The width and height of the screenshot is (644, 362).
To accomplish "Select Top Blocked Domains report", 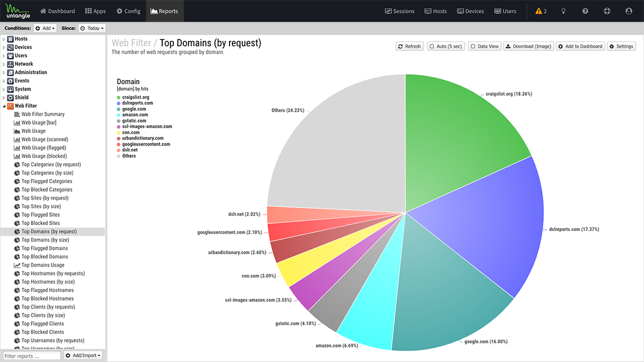I will coord(44,257).
